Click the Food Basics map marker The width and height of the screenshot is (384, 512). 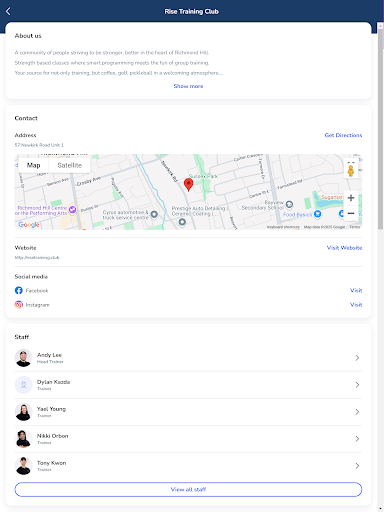click(x=318, y=214)
